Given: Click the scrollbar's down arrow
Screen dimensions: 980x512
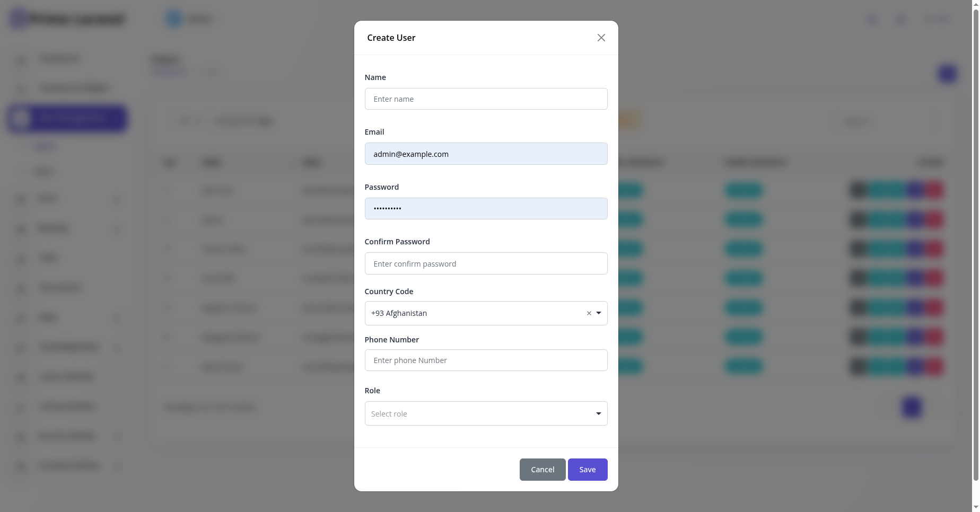Looking at the screenshot, I should tap(976, 508).
